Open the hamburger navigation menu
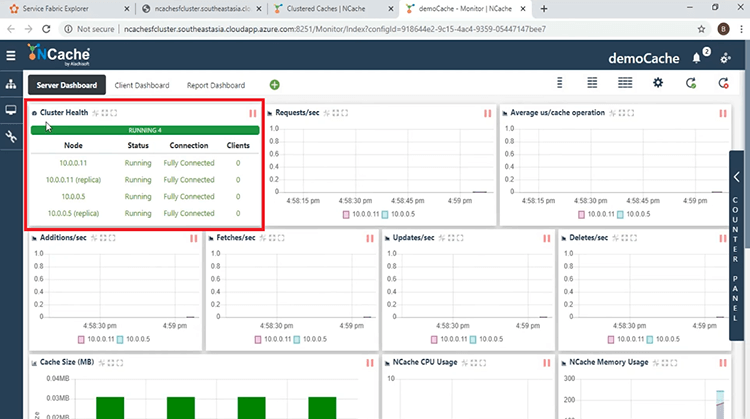 click(x=11, y=55)
